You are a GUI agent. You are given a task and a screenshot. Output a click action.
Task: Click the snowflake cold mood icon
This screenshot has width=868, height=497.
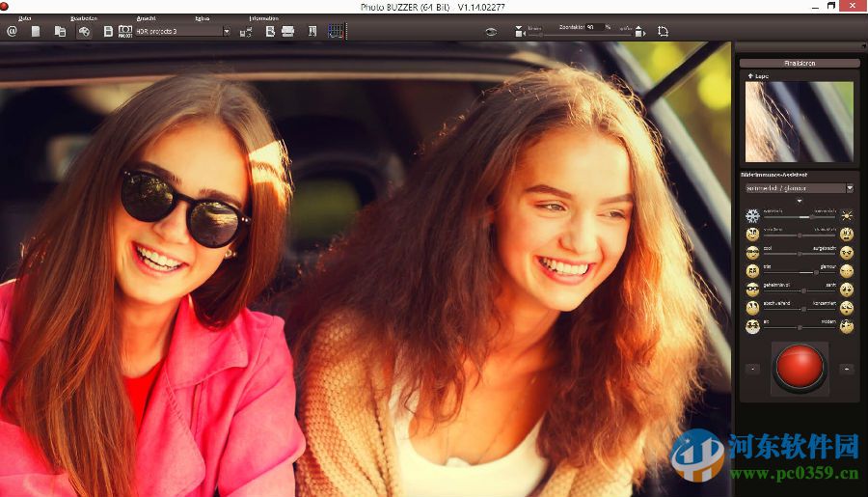tap(752, 215)
